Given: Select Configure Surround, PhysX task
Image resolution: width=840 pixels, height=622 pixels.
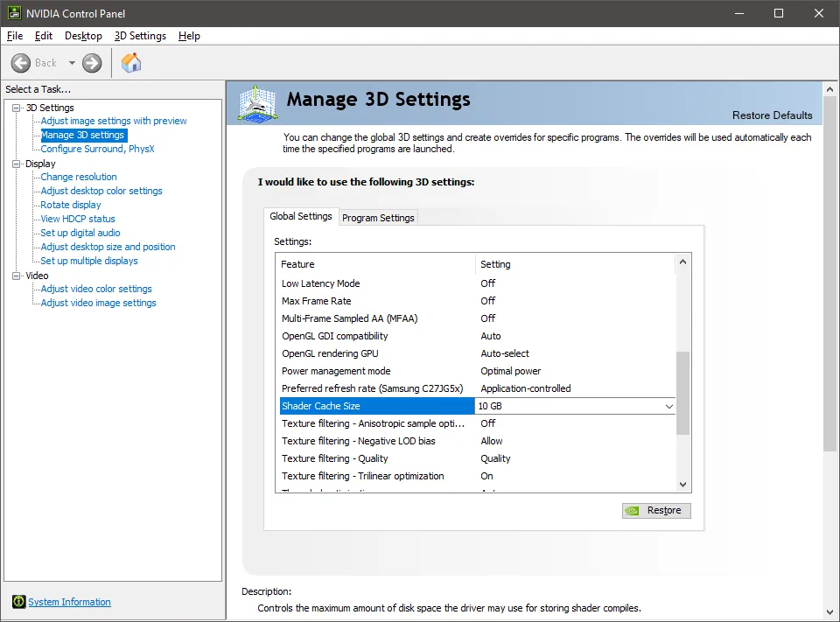Looking at the screenshot, I should click(97, 149).
